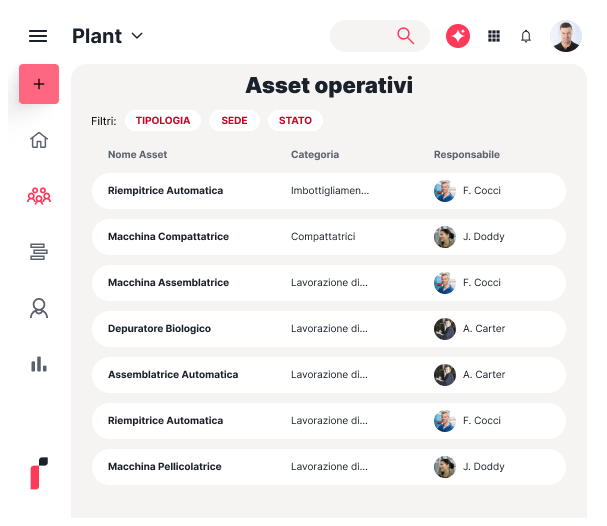The height and width of the screenshot is (526, 607).
Task: Open the SEDE filter
Action: (x=234, y=120)
